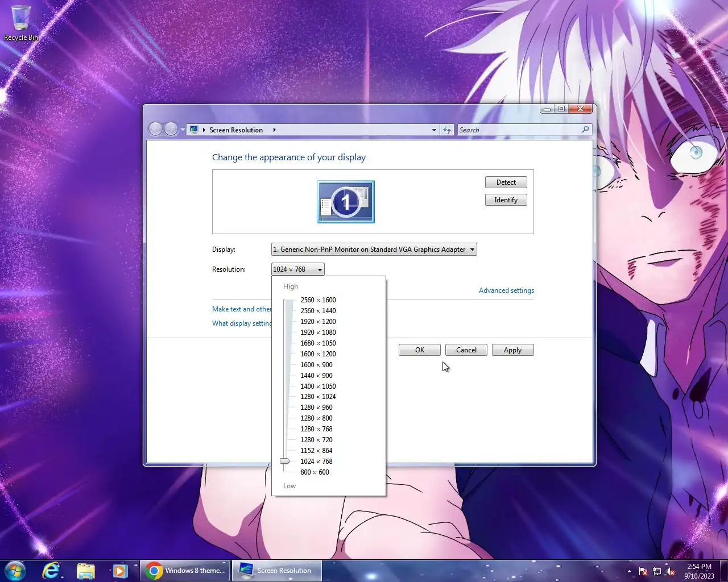The width and height of the screenshot is (728, 582).
Task: Select monitor 1 display thumbnail
Action: pyautogui.click(x=346, y=202)
